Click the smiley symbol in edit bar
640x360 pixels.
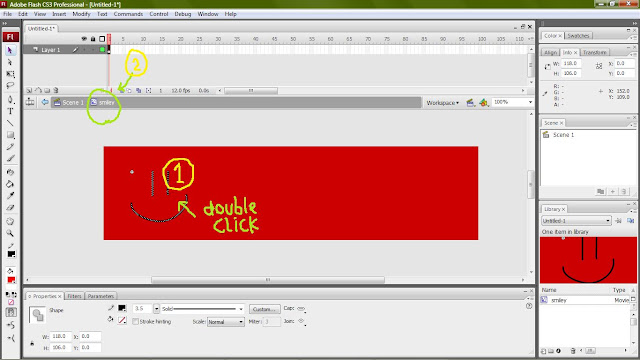click(103, 102)
